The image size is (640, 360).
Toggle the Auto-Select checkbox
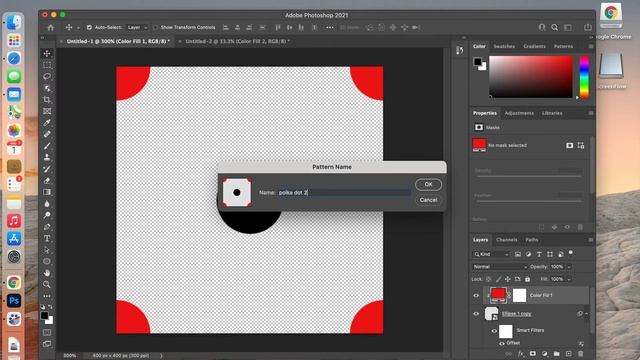click(89, 27)
